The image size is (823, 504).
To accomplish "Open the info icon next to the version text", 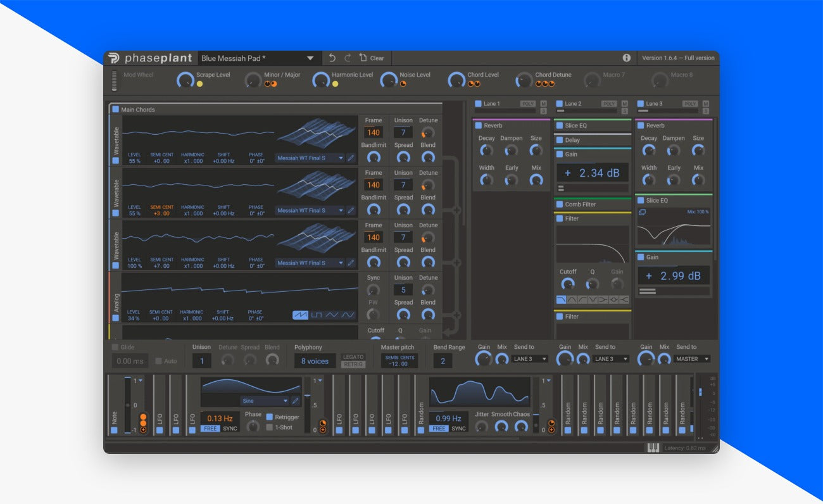I will 627,58.
